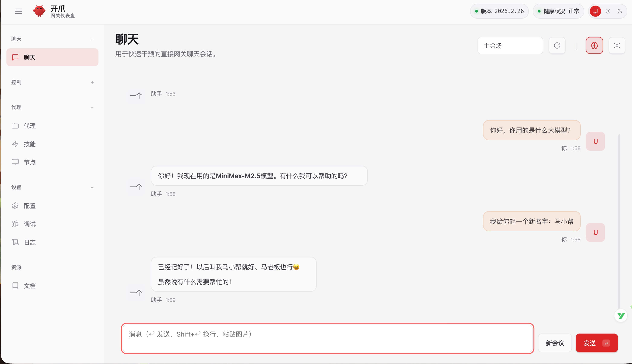Open 技能 with the lightning icon
This screenshot has height=364, width=632.
click(30, 144)
